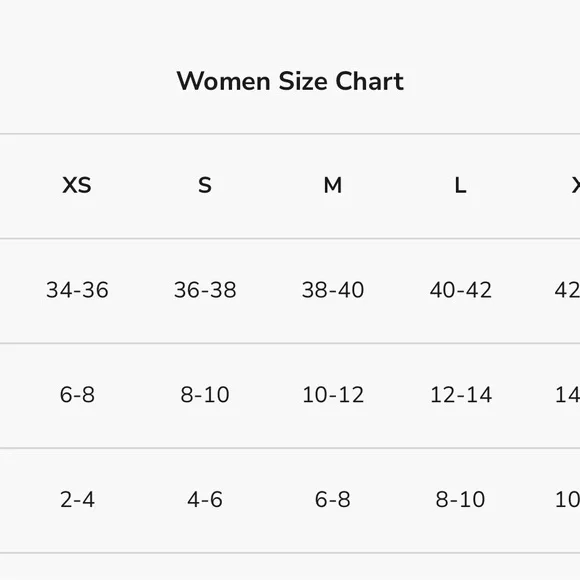Click the 36-38 measurement cell
This screenshot has width=580, height=580.
pos(205,290)
